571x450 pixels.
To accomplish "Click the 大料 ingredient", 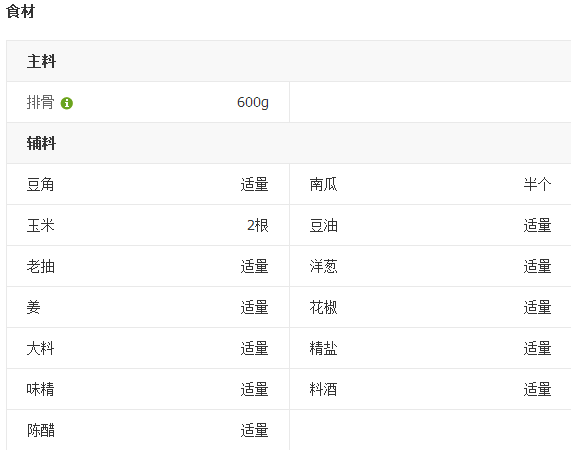I will tap(40, 348).
